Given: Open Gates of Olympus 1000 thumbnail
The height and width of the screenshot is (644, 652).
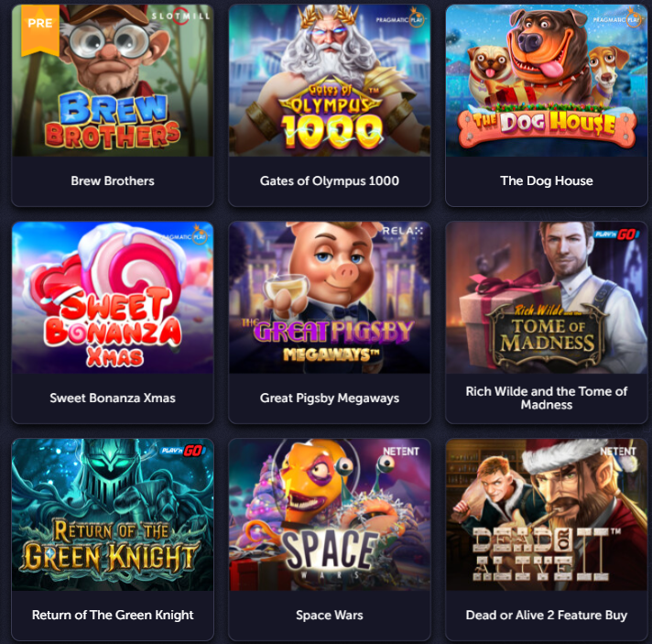Looking at the screenshot, I should pyautogui.click(x=330, y=81).
